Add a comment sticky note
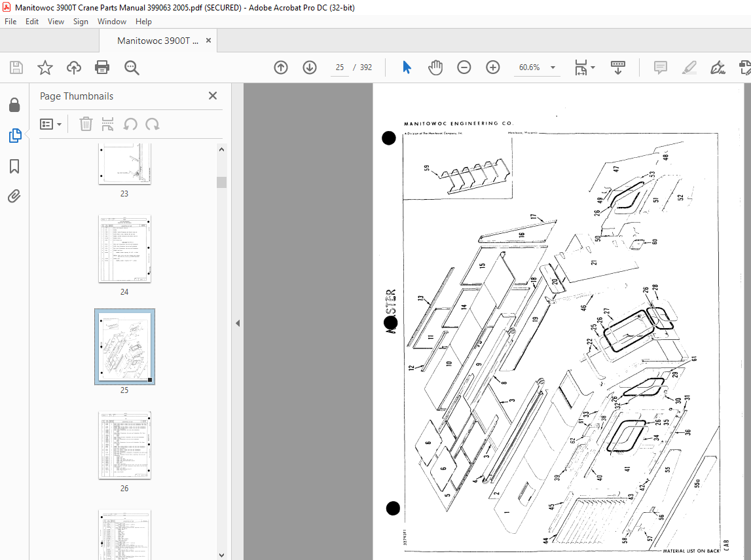 661,67
